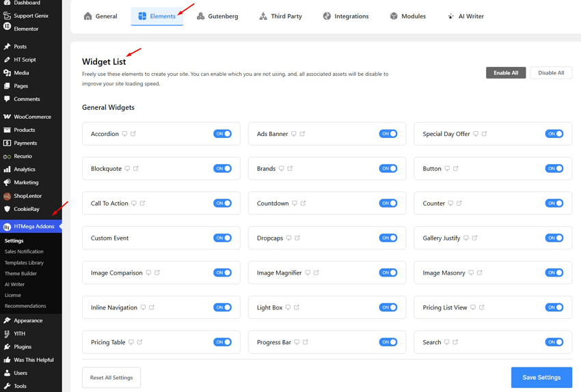Open the Appearance admin menu
This screenshot has height=392, width=581.
pyautogui.click(x=31, y=320)
